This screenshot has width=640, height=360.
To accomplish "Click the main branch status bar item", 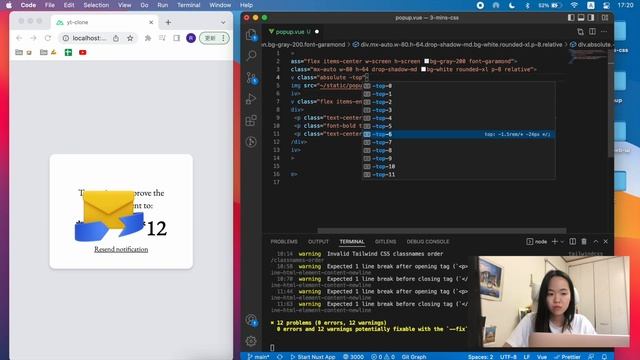I will pos(259,357).
